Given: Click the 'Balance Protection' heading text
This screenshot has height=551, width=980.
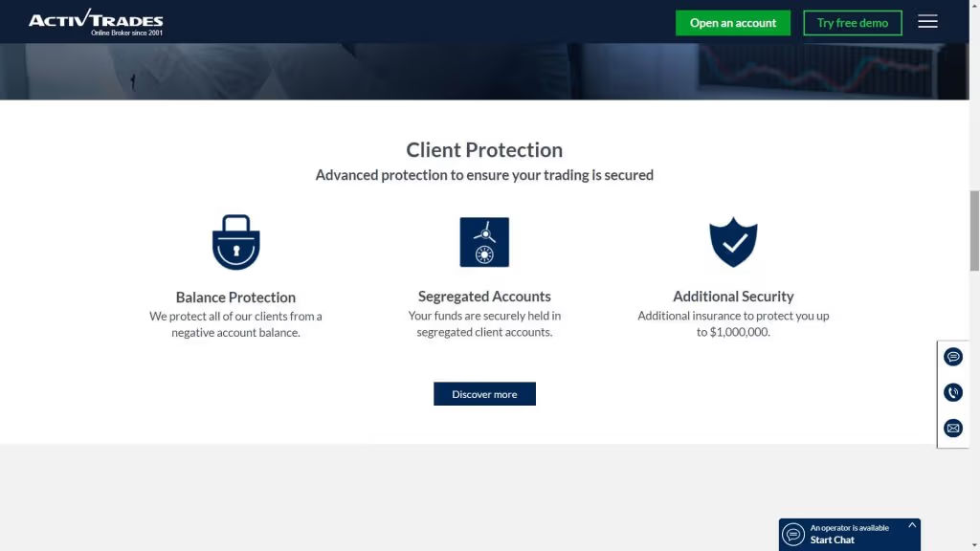Looking at the screenshot, I should click(235, 297).
